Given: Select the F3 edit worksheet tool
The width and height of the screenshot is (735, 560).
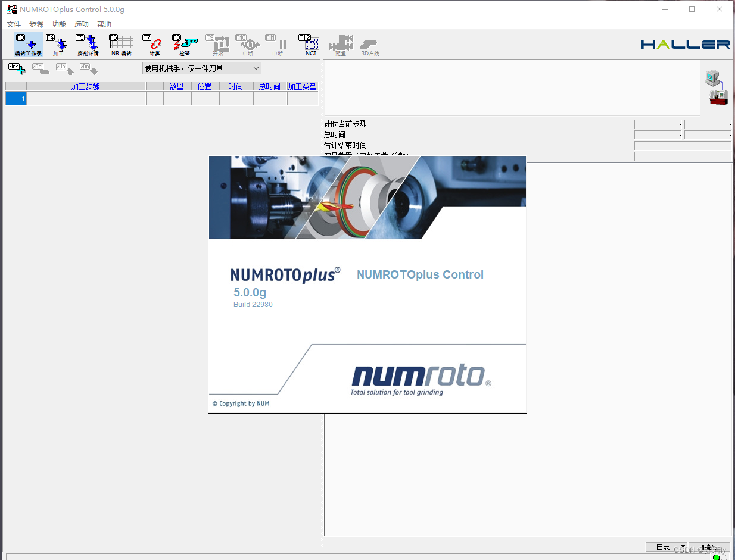Looking at the screenshot, I should coord(29,45).
